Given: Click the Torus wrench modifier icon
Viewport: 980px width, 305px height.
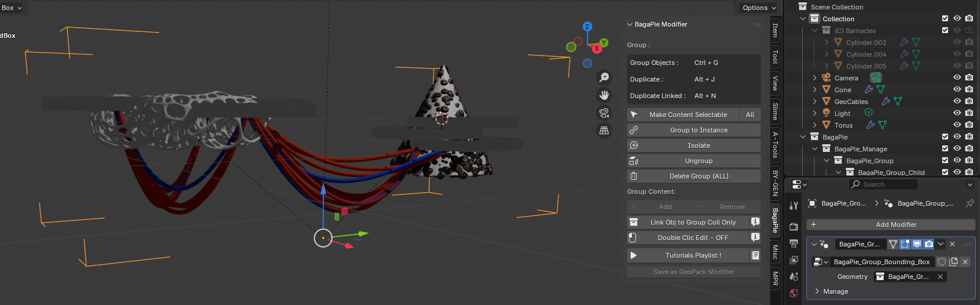Looking at the screenshot, I should point(870,125).
